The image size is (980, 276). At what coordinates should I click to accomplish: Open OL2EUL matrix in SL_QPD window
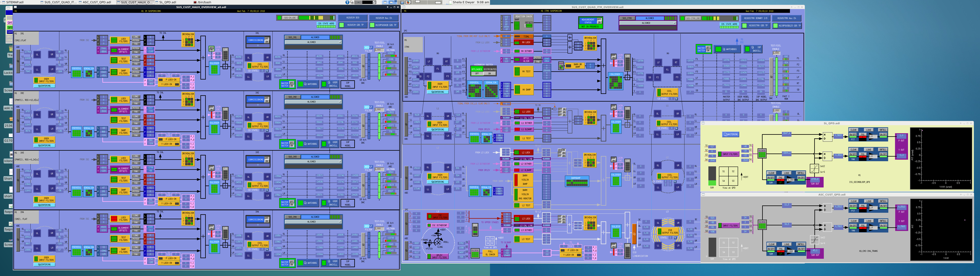click(x=762, y=154)
